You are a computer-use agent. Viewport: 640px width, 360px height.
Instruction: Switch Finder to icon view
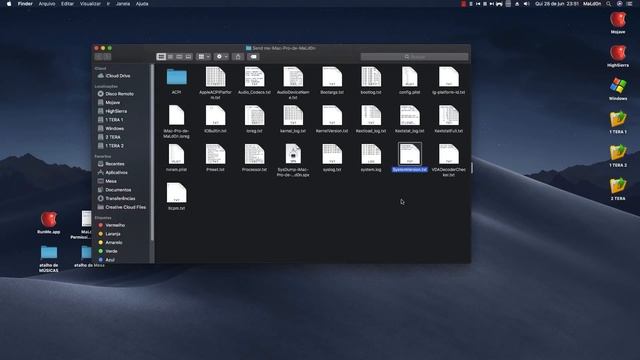tap(161, 57)
